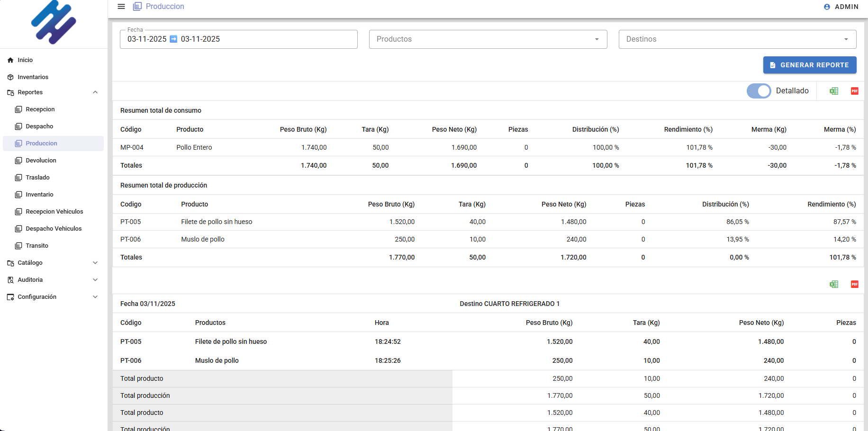Viewport: 868px width, 431px height.
Task: Open the Despacho report page
Action: [x=39, y=126]
